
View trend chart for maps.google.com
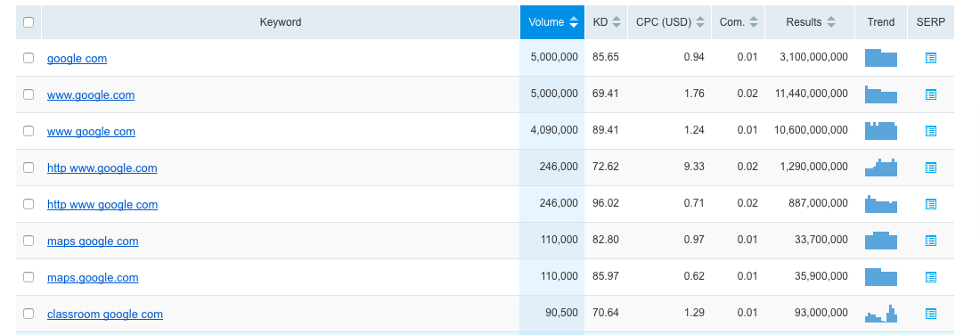click(x=880, y=277)
